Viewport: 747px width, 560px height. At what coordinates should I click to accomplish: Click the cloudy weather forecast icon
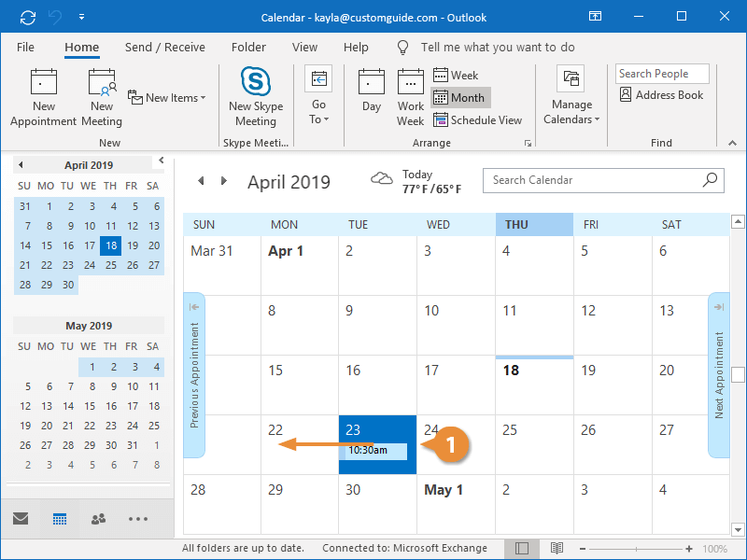(382, 179)
